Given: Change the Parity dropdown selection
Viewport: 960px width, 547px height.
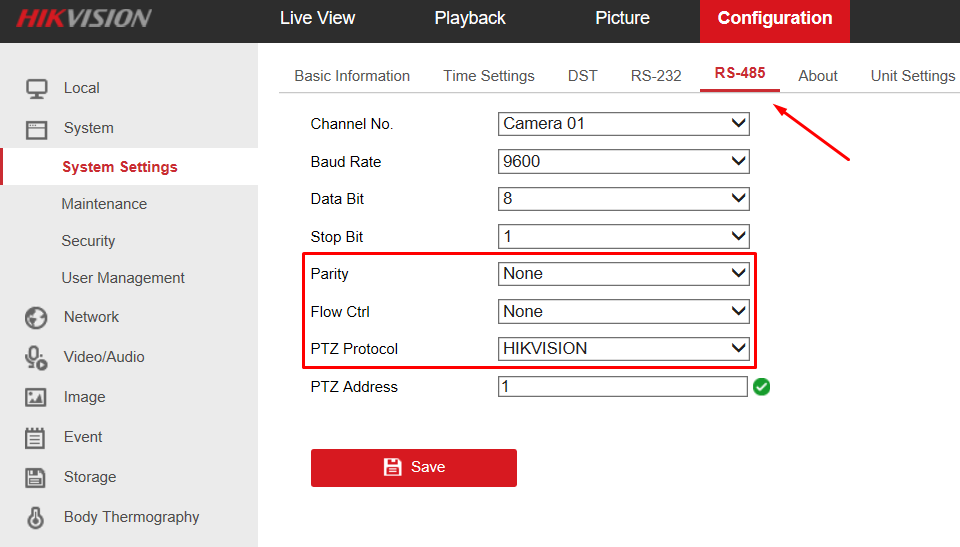Looking at the screenshot, I should point(623,274).
